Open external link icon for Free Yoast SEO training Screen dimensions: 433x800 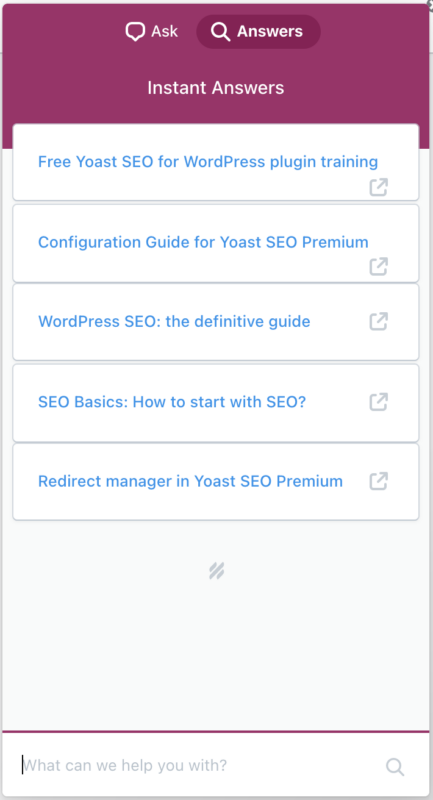click(x=378, y=187)
